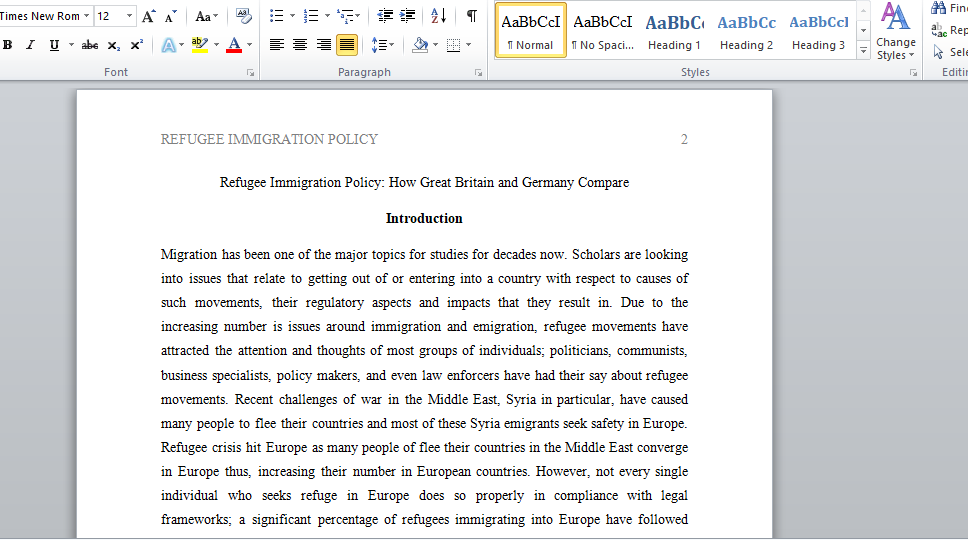Increase paragraph indent
This screenshot has width=968, height=540.
407,16
